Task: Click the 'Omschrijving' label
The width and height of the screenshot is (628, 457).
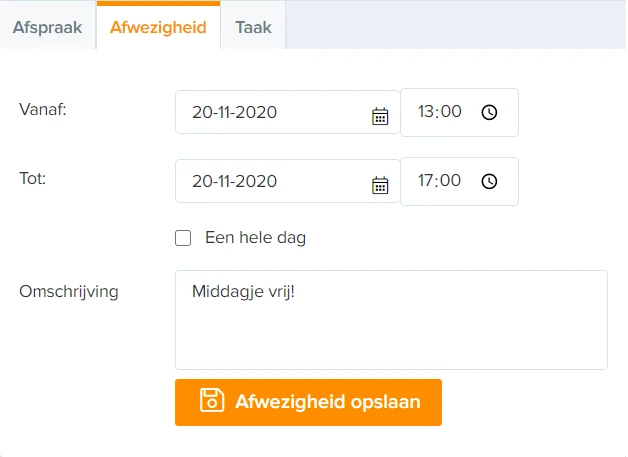Action: tap(69, 292)
